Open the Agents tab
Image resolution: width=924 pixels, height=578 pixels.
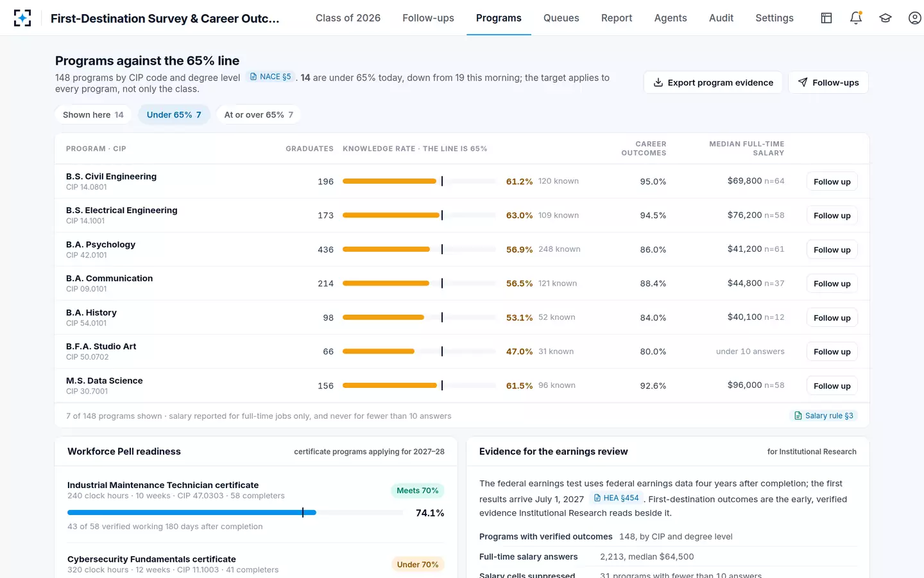coord(671,18)
